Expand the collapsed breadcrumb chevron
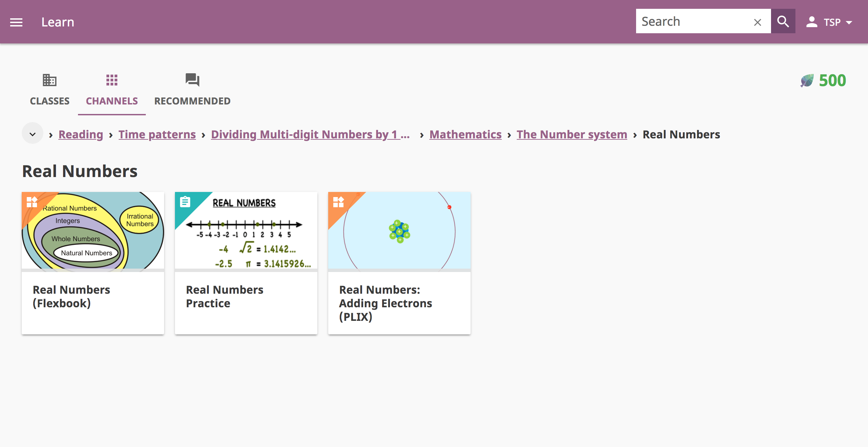This screenshot has height=447, width=868. pyautogui.click(x=33, y=134)
